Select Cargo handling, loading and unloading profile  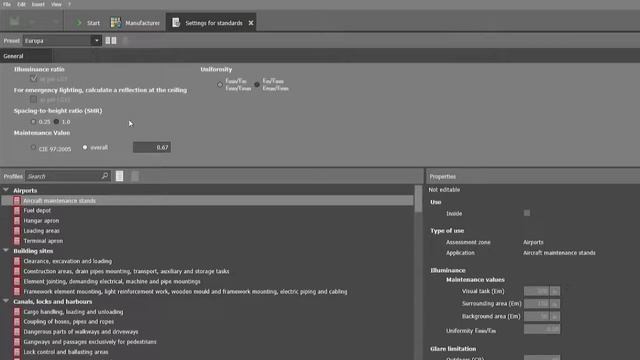73,311
